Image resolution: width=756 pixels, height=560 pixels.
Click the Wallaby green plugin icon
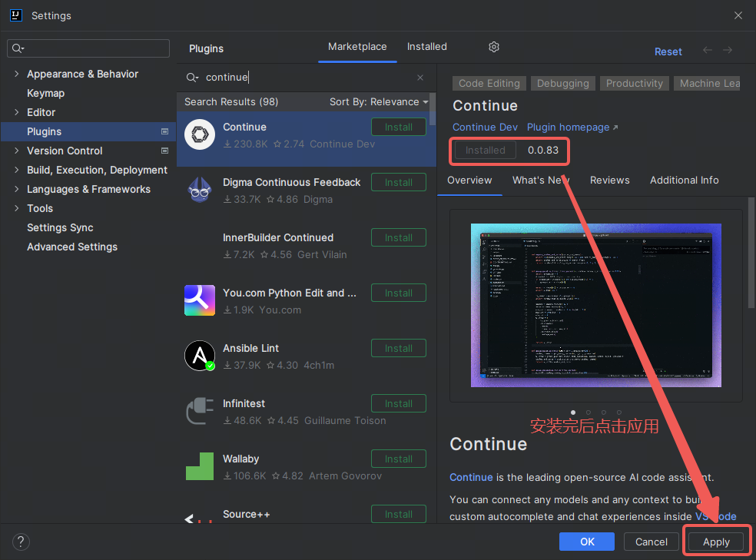200,466
